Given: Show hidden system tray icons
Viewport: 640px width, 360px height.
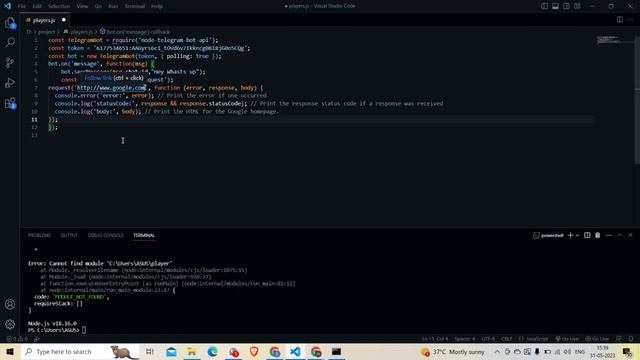Looking at the screenshot, I should pyautogui.click(x=497, y=351).
